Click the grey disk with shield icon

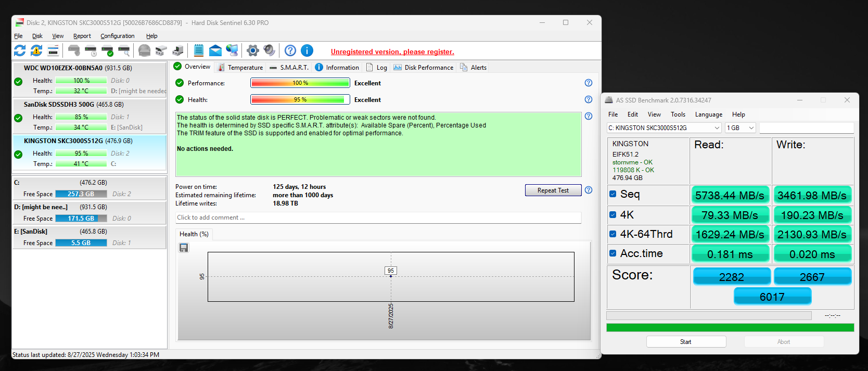(x=74, y=50)
